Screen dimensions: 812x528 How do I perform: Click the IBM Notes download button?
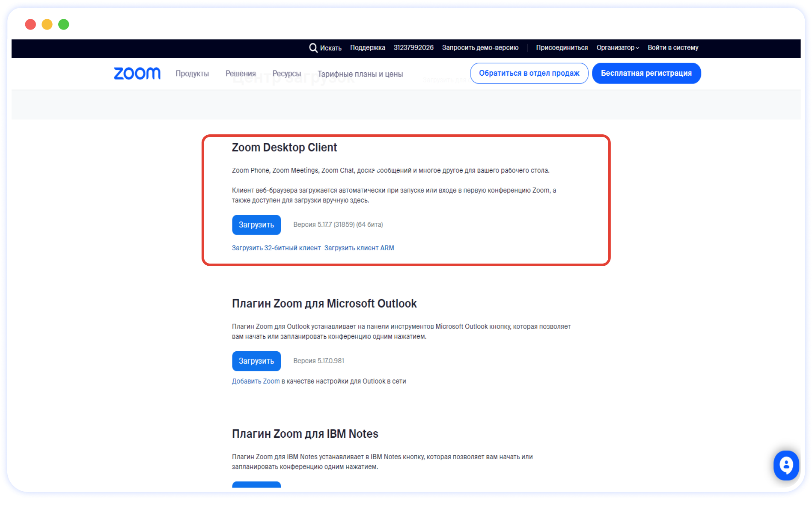point(256,484)
